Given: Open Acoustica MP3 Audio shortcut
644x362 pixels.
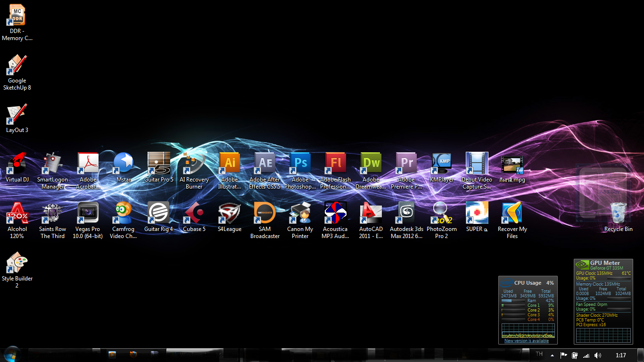Looking at the screenshot, I should point(336,220).
